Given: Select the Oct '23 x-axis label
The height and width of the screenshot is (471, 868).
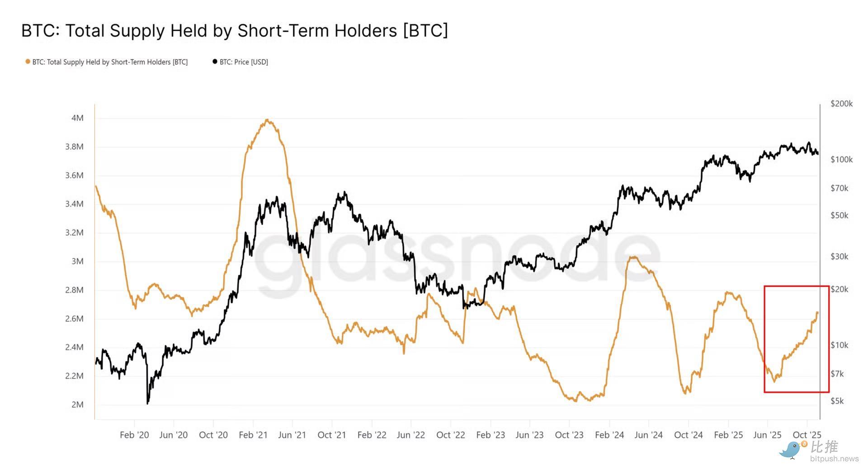Looking at the screenshot, I should tap(569, 435).
